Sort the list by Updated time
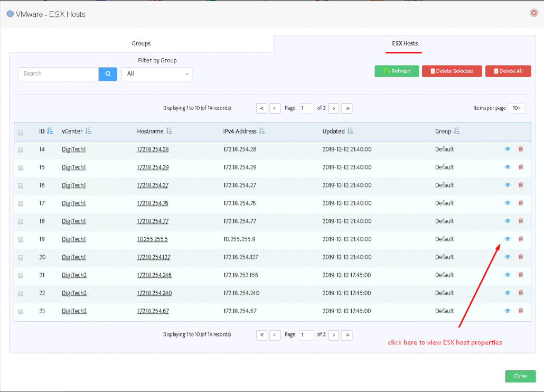544x392 pixels. click(351, 131)
